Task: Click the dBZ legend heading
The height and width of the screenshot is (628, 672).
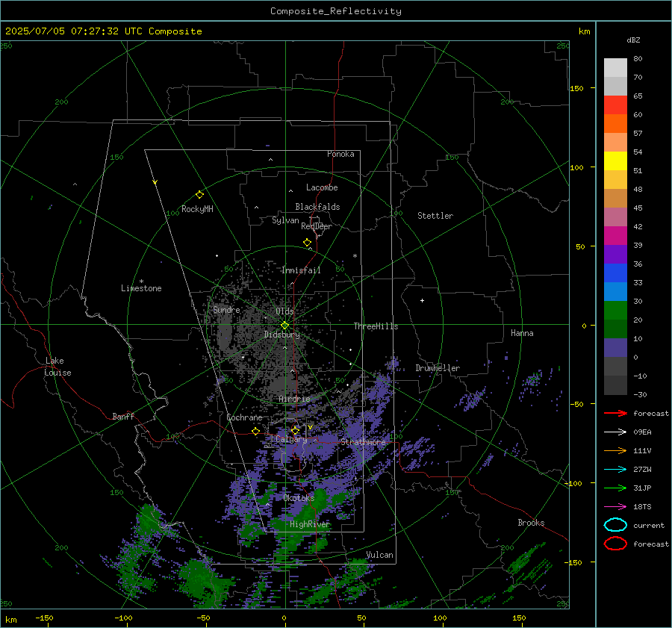Action: point(633,40)
